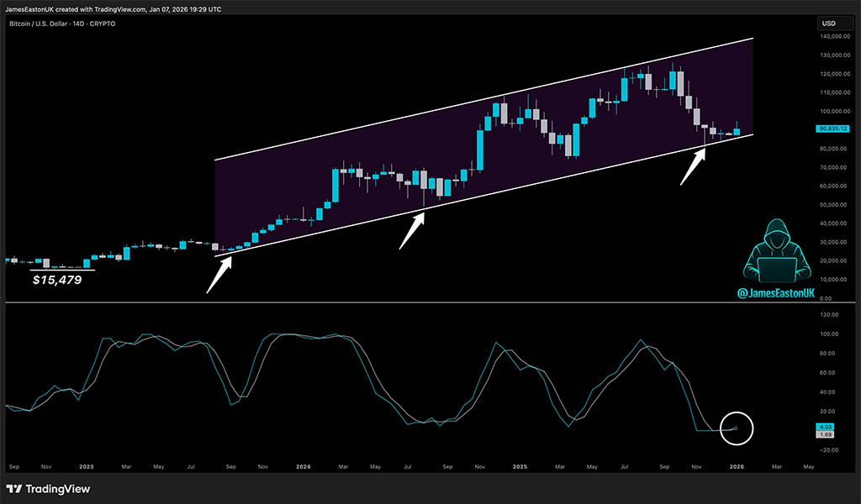
Task: Click the white arrow near the mid-2024 low
Action: tap(411, 230)
